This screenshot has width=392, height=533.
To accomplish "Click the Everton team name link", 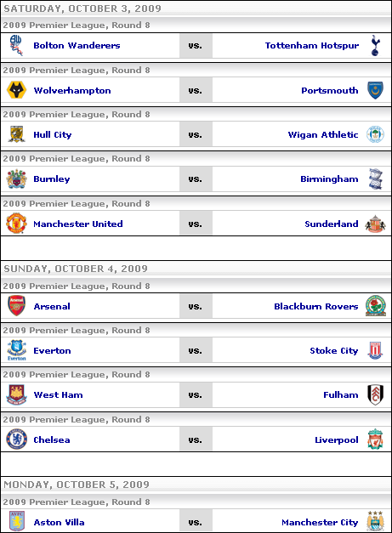I will [x=52, y=350].
